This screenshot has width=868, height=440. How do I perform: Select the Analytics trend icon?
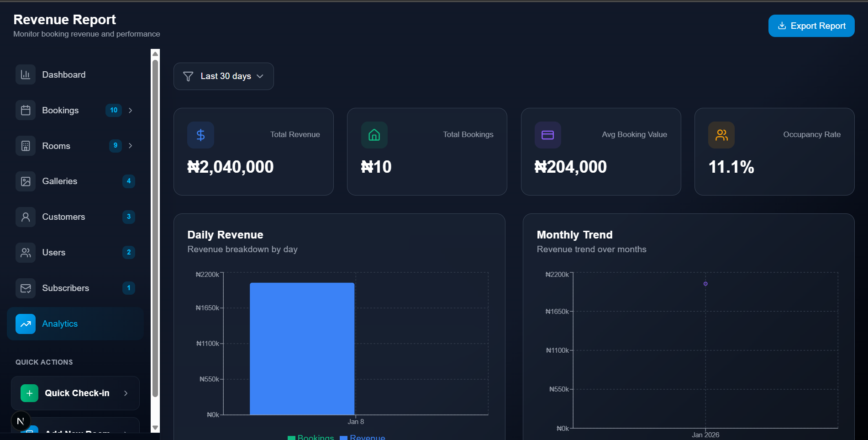point(26,323)
